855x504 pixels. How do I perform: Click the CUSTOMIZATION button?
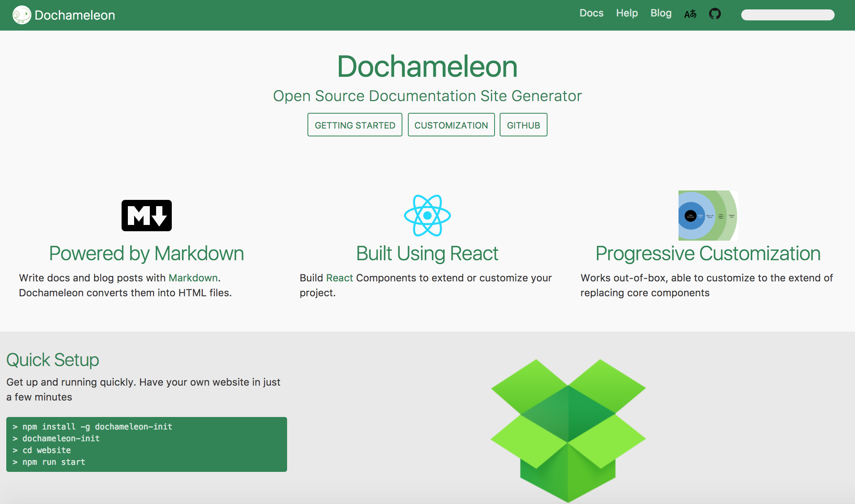pyautogui.click(x=451, y=125)
